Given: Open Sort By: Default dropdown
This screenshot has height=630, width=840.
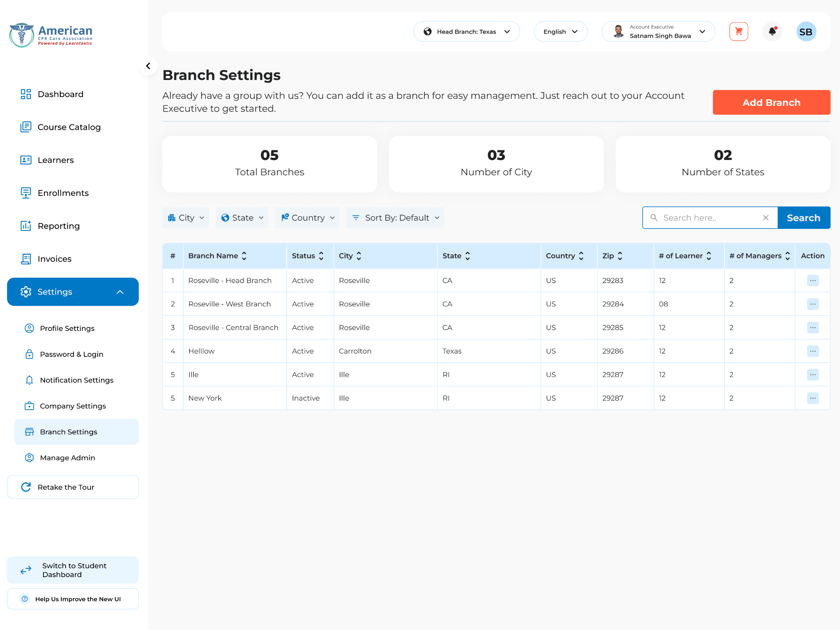Looking at the screenshot, I should pyautogui.click(x=395, y=218).
